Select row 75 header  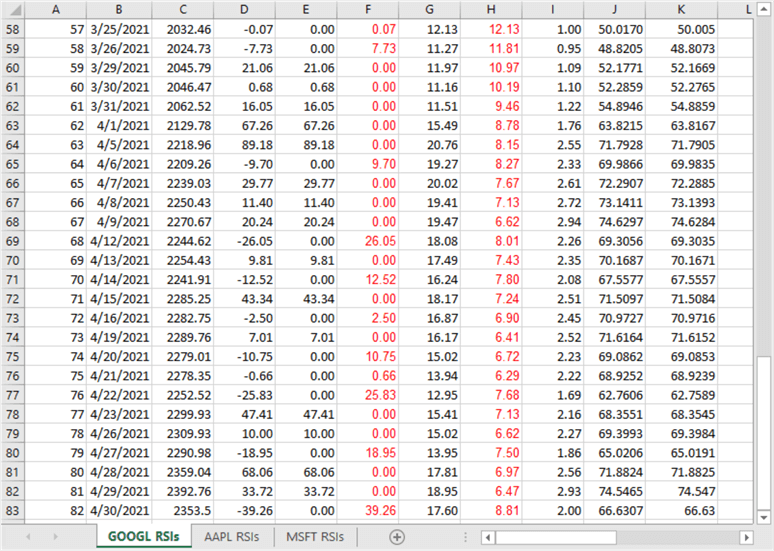12,356
